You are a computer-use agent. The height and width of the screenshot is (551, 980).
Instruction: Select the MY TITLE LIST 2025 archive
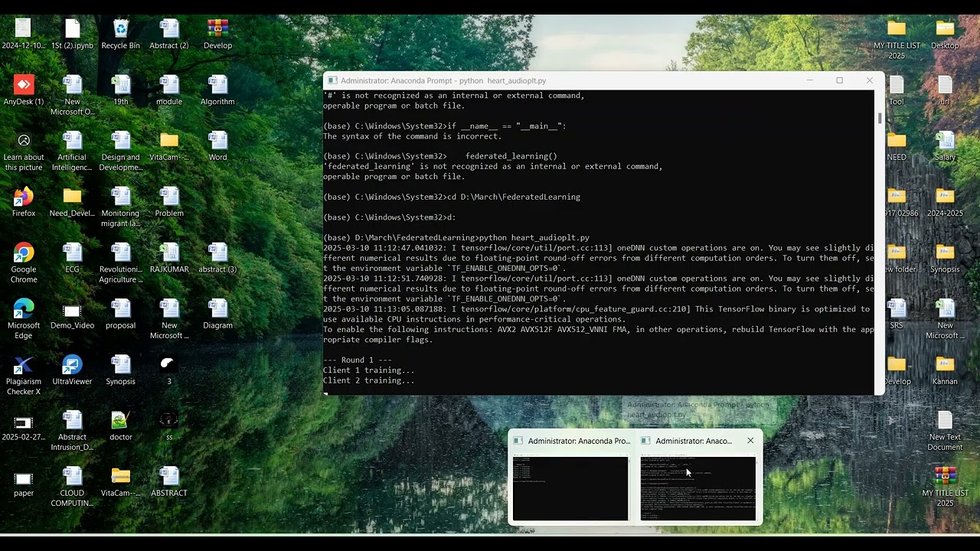pyautogui.click(x=945, y=487)
